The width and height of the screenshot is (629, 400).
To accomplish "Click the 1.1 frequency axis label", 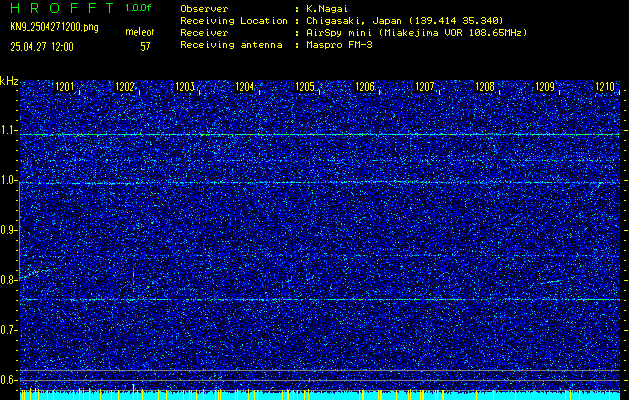I will (x=8, y=130).
